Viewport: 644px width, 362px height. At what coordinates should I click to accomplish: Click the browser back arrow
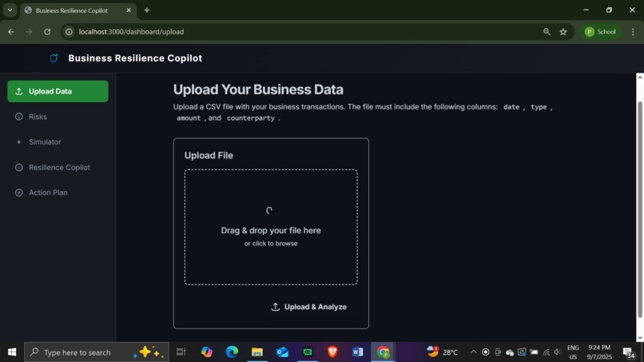(x=11, y=32)
